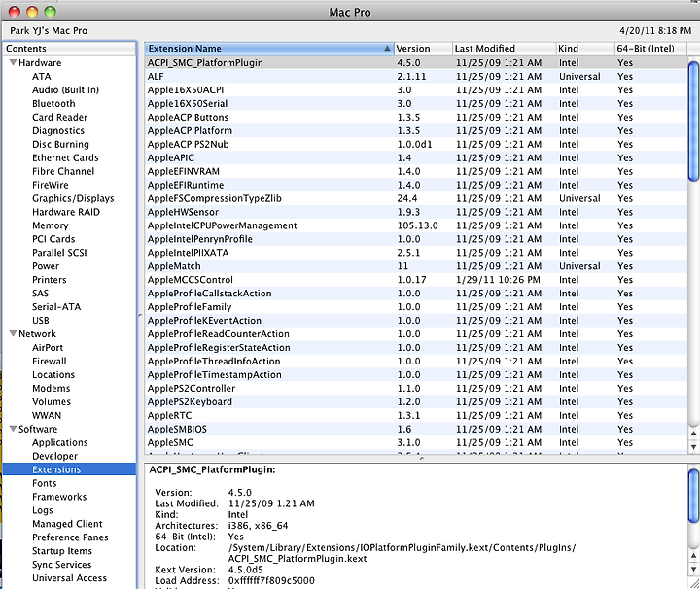Click the detail pane scroll up arrow
This screenshot has height=589, width=700.
pos(693,555)
